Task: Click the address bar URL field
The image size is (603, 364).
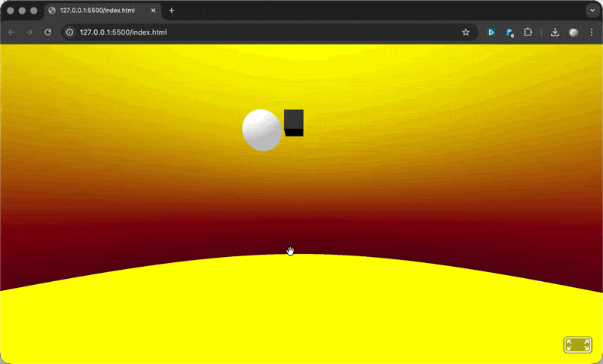Action: click(x=269, y=32)
